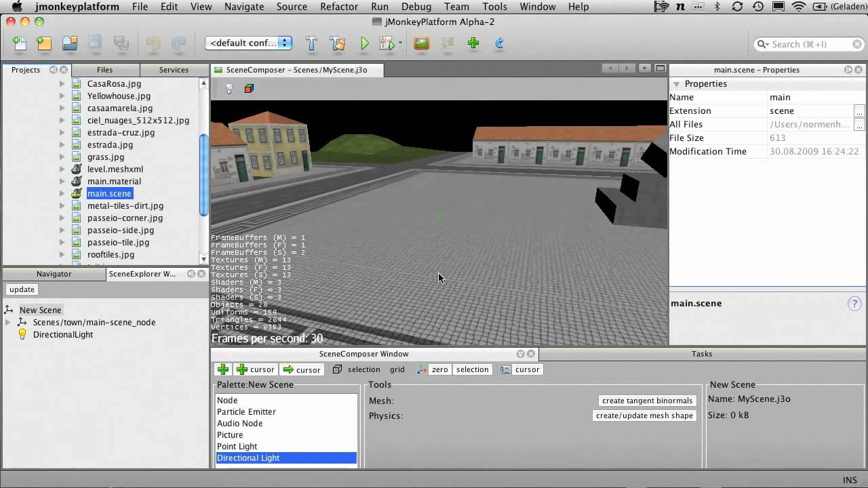This screenshot has height=488, width=868.
Task: Click the New Project toolbar icon
Action: (44, 43)
